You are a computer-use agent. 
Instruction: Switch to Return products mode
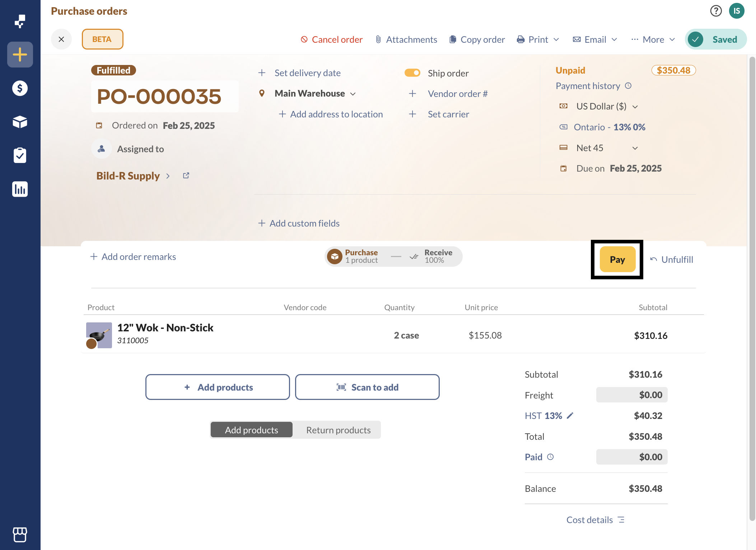click(338, 430)
